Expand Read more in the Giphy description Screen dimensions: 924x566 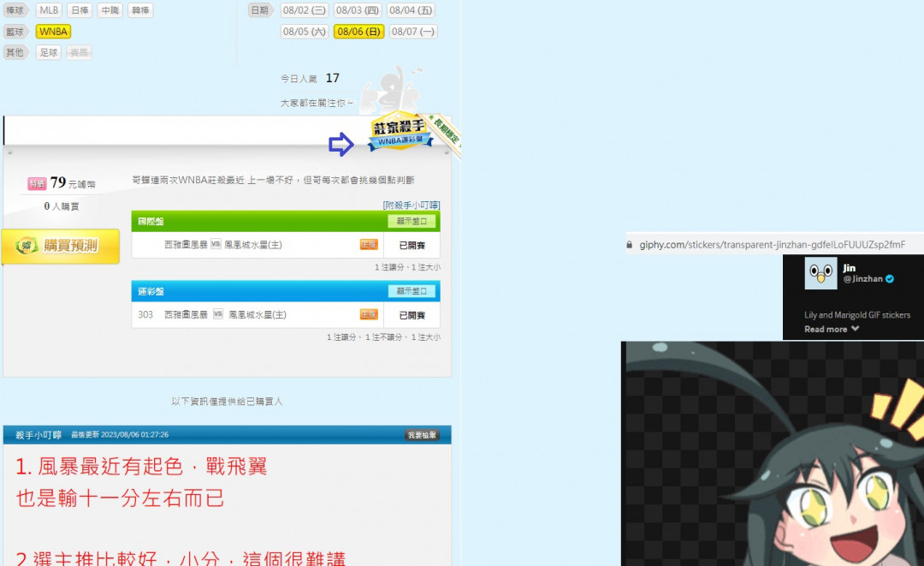pos(832,329)
